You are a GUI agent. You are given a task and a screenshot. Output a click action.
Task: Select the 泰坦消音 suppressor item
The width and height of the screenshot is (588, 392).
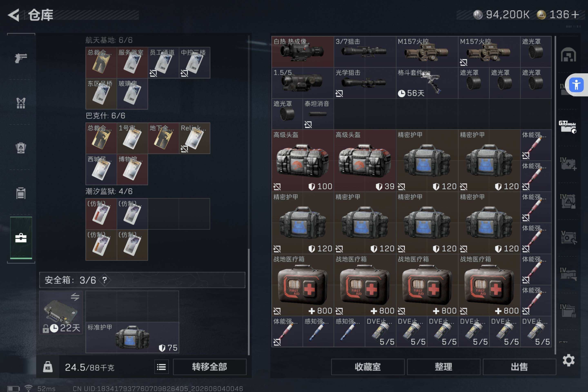coord(318,114)
